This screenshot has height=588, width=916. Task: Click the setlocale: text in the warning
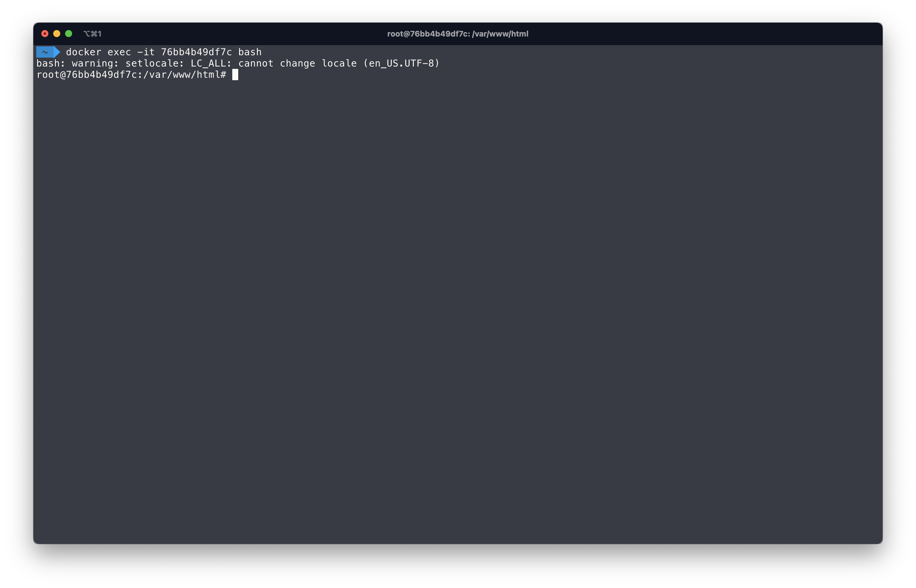pos(155,63)
